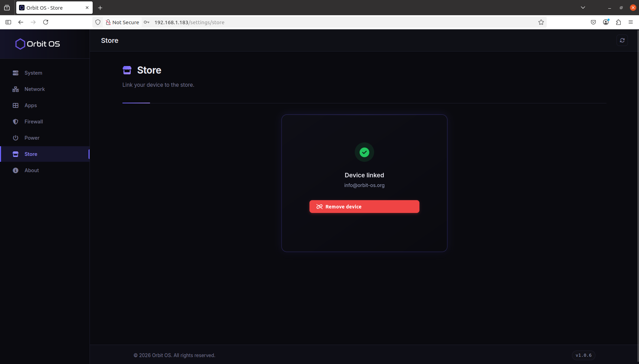The height and width of the screenshot is (364, 639).
Task: Open the Network settings icon
Action: click(x=16, y=89)
